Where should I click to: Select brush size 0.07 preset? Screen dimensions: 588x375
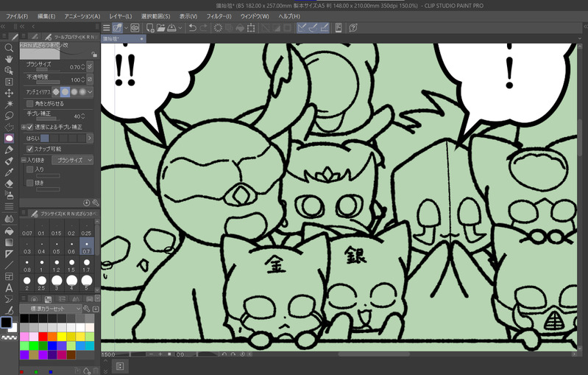tap(27, 229)
